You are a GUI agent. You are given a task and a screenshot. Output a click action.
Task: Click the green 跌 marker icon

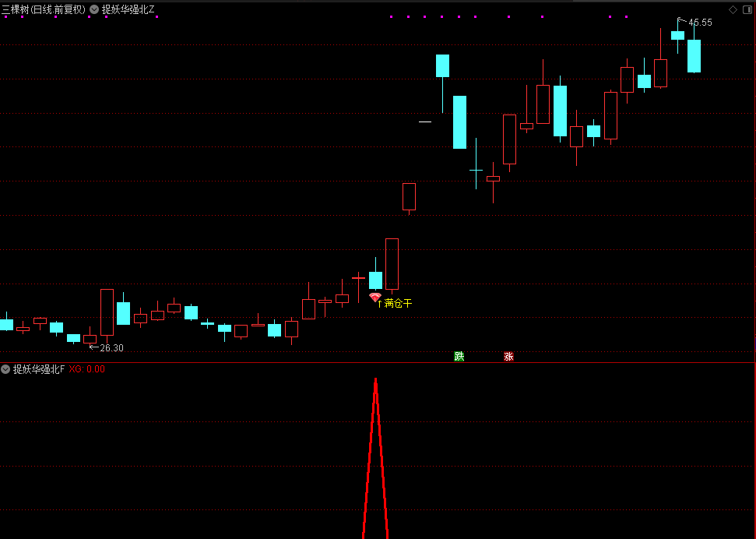coord(459,357)
